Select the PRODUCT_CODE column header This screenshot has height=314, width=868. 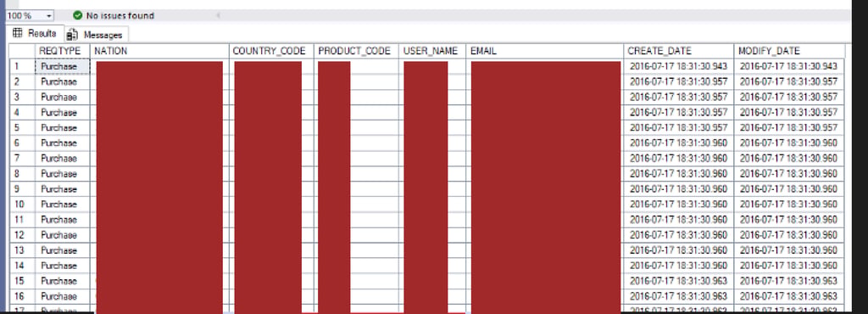356,51
